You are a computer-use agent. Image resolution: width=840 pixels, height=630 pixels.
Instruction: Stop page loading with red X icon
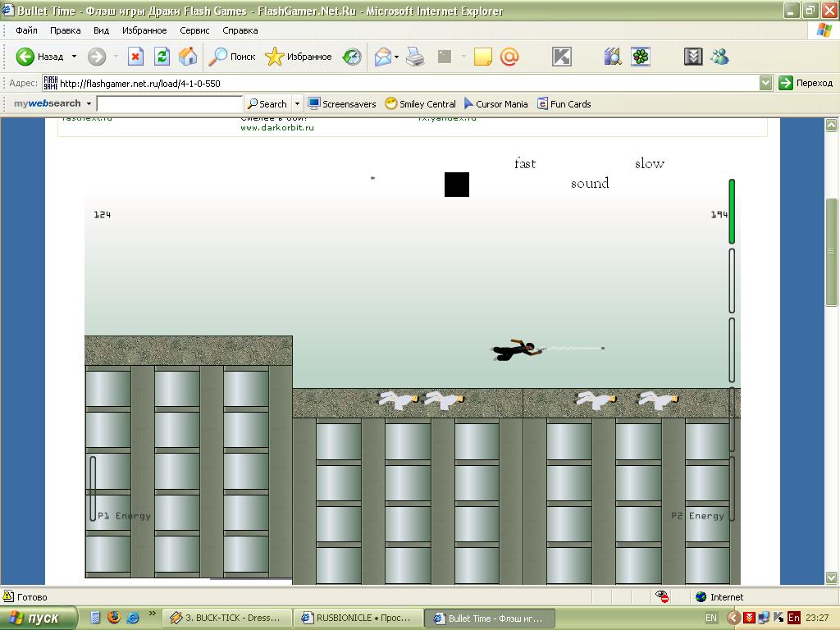pyautogui.click(x=135, y=57)
